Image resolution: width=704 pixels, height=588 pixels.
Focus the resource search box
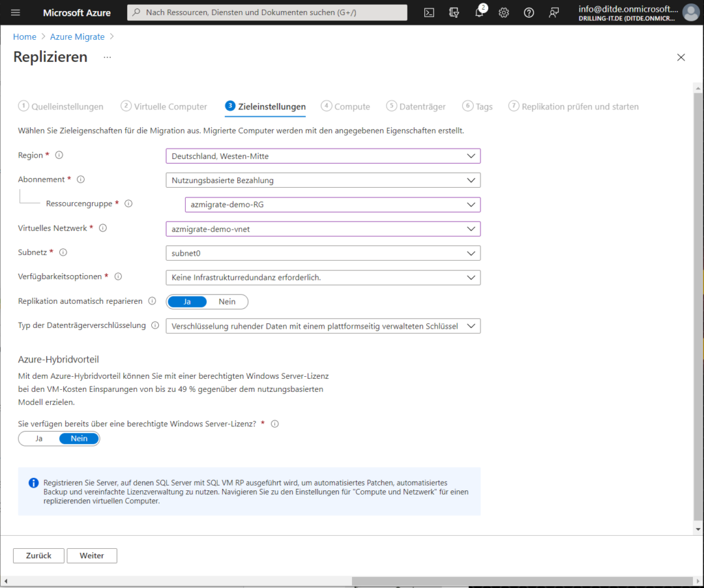tap(267, 12)
